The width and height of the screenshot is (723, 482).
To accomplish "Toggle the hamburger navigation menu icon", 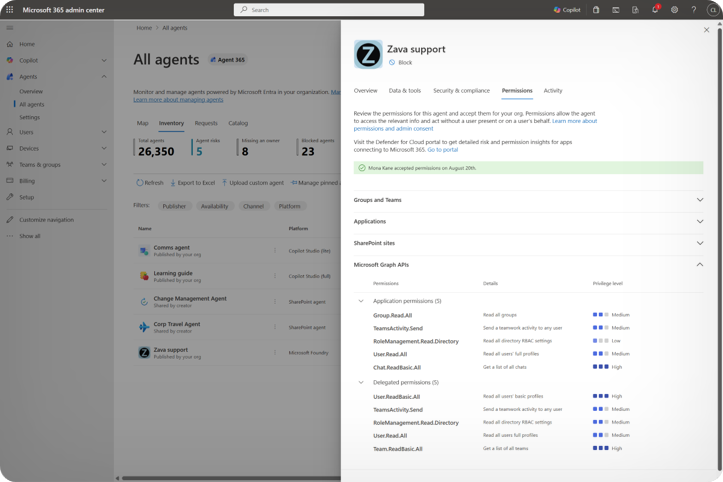I will tap(10, 28).
